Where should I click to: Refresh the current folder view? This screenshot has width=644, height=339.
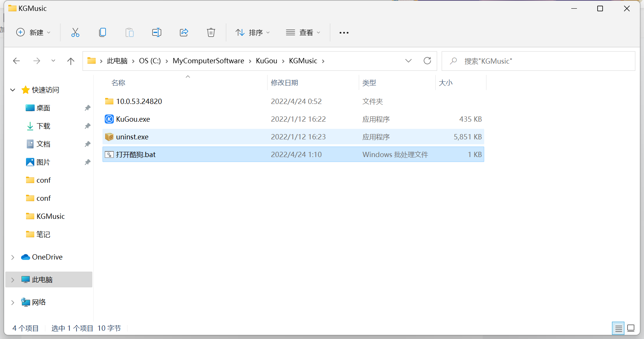click(427, 61)
